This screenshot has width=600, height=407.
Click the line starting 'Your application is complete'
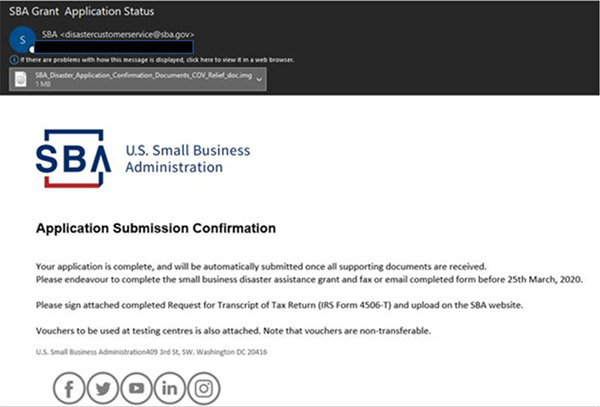(261, 266)
